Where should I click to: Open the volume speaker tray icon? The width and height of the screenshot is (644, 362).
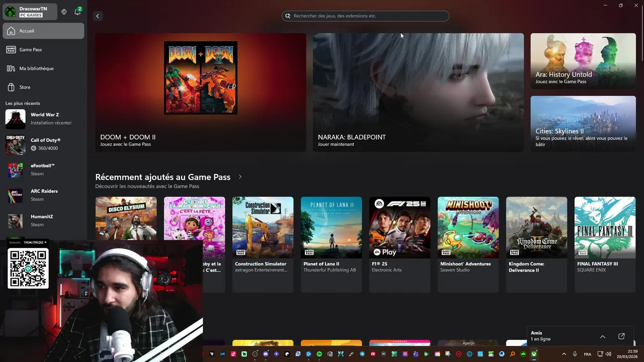[608, 354]
